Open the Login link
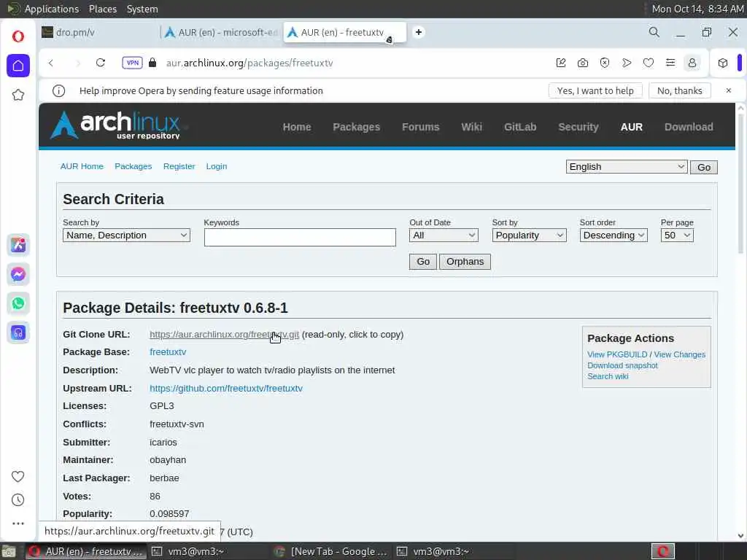The width and height of the screenshot is (747, 560). (x=216, y=166)
